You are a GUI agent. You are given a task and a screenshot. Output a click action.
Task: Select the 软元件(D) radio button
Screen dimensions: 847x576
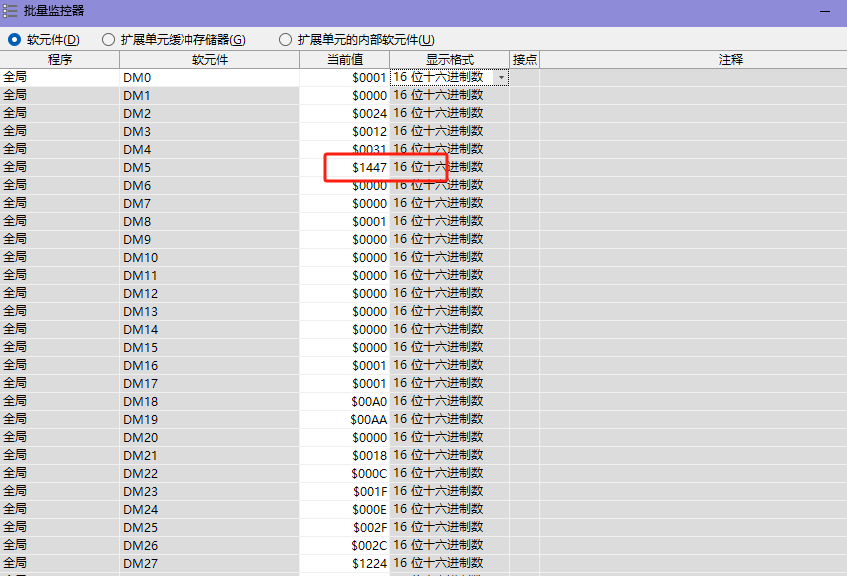[x=14, y=40]
